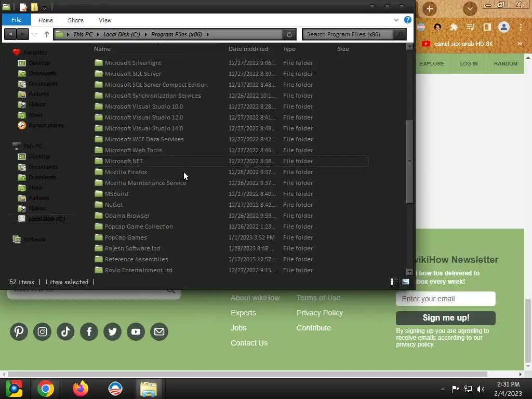Select the Microsoft.NET folder
532x399 pixels.
point(124,161)
